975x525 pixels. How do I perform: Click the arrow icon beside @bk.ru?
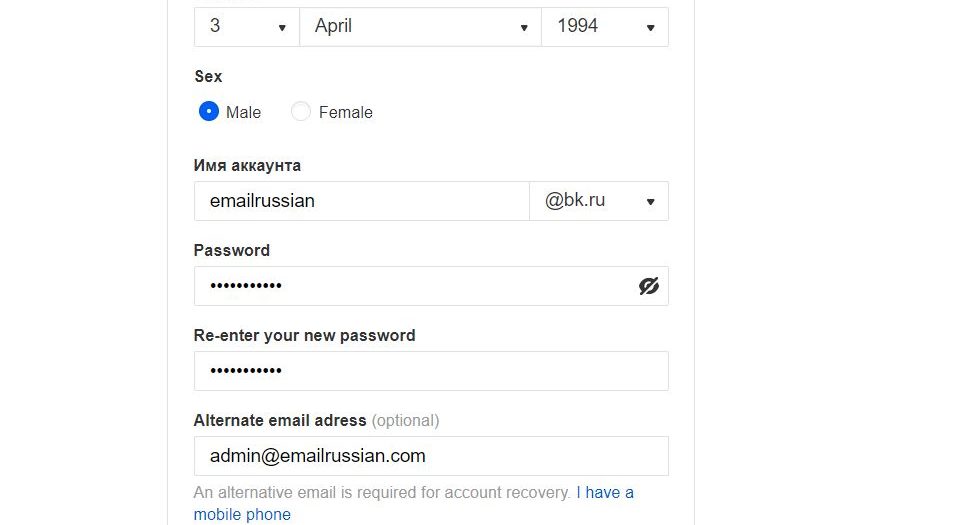click(650, 202)
